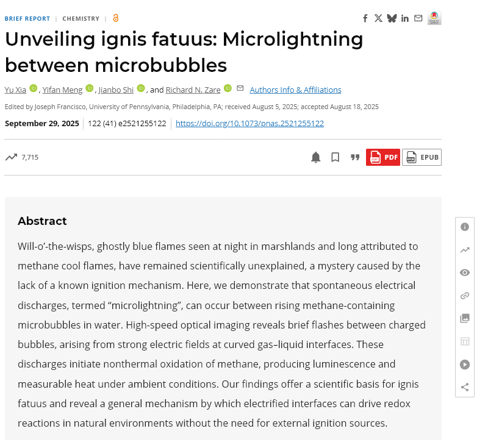Download the article as EPUB
The width and height of the screenshot is (488, 448).
(x=422, y=157)
